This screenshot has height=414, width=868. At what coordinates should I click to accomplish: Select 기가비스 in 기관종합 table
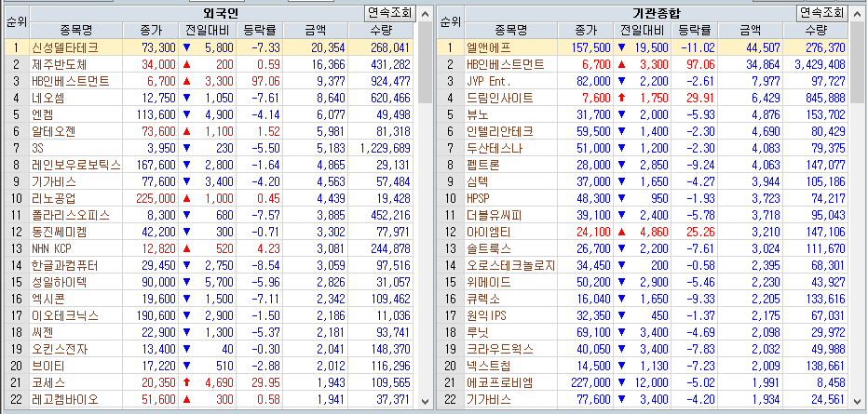[x=489, y=400]
